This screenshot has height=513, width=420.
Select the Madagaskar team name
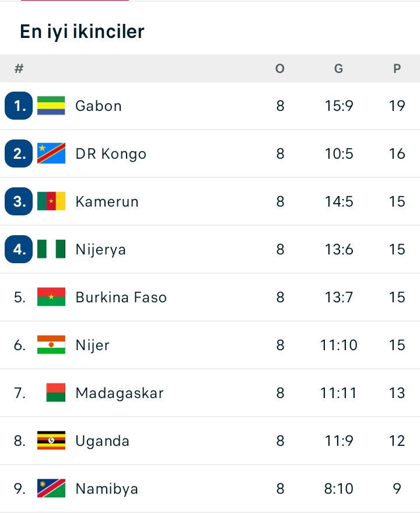click(120, 393)
